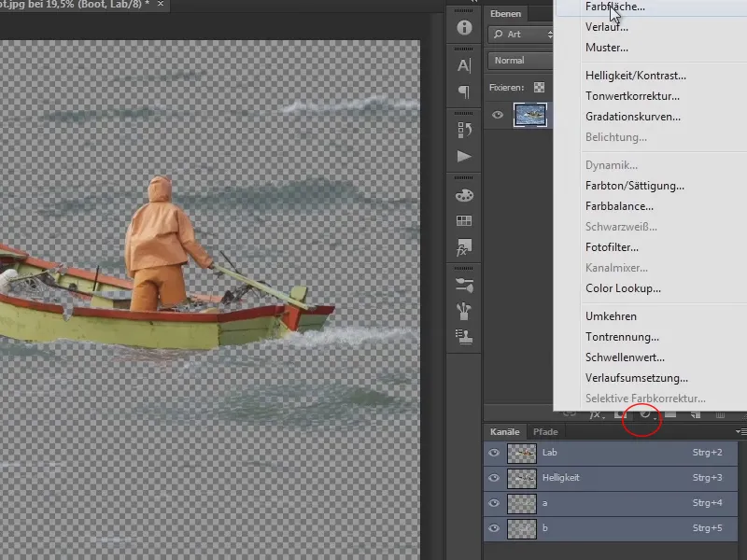Click the greyed Dynamik... menu entry
747x560 pixels.
(x=612, y=165)
